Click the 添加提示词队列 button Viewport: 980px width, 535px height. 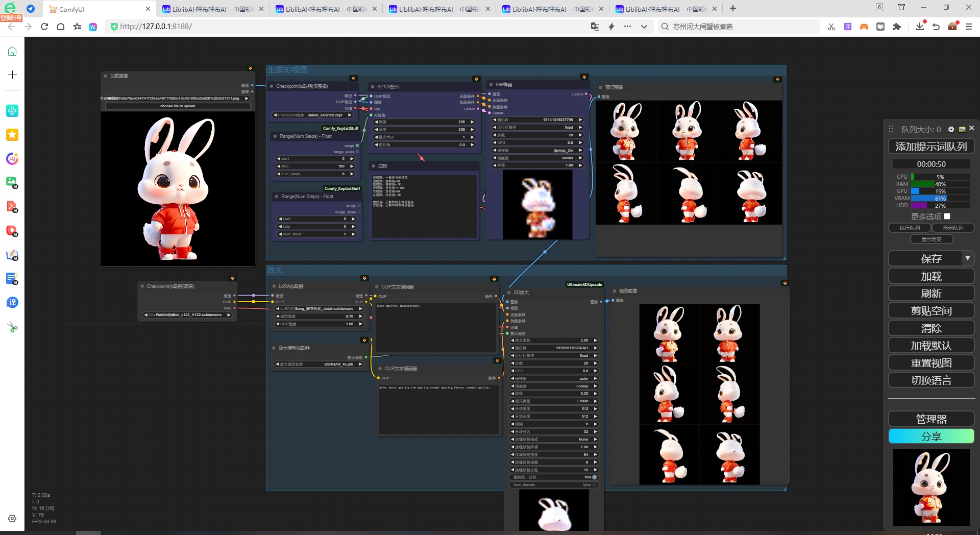[931, 147]
